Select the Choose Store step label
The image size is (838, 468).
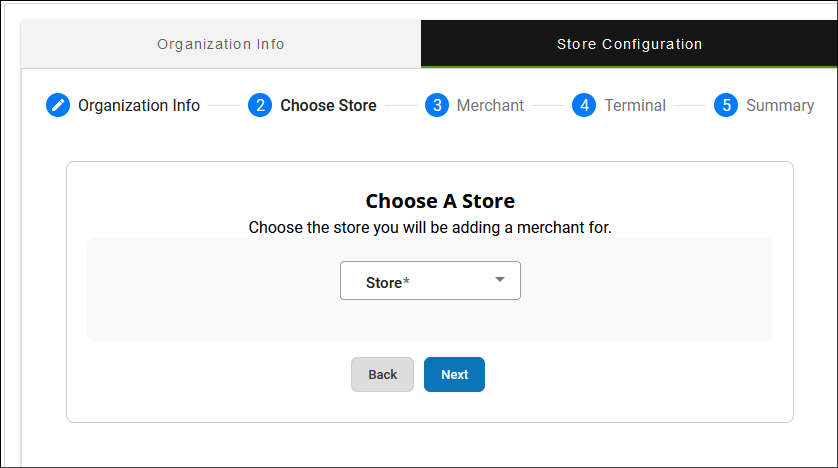[328, 105]
